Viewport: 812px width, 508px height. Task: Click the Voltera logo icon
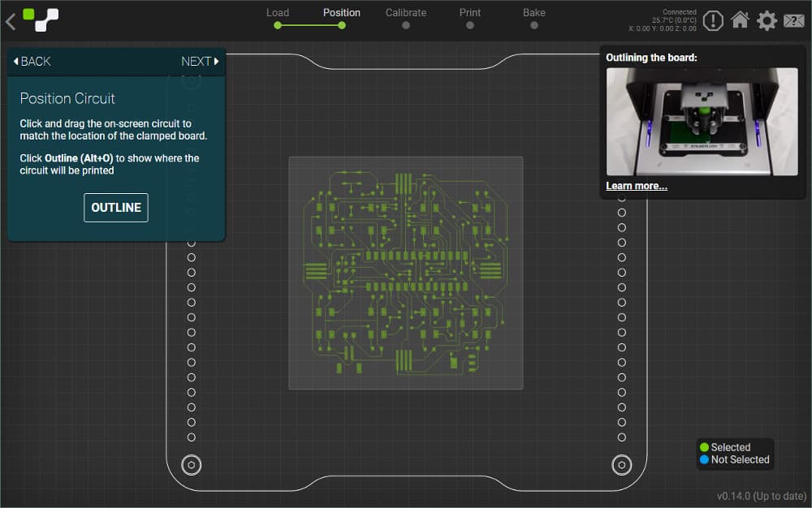pos(41,20)
